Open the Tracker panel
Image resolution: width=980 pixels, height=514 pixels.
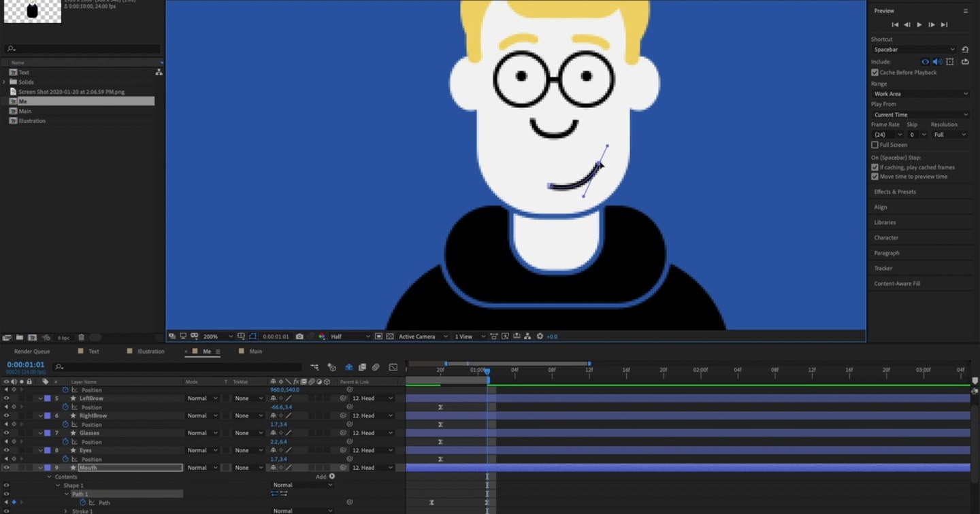pos(885,268)
